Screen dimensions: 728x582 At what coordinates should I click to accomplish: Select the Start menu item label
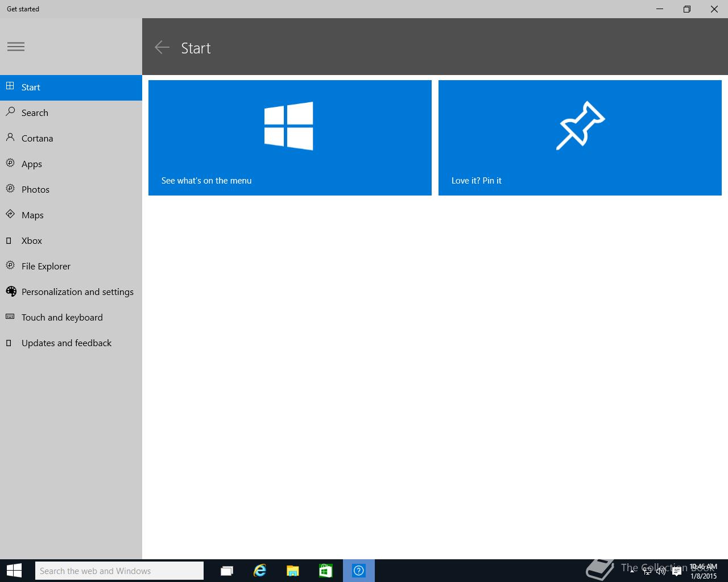(x=31, y=88)
